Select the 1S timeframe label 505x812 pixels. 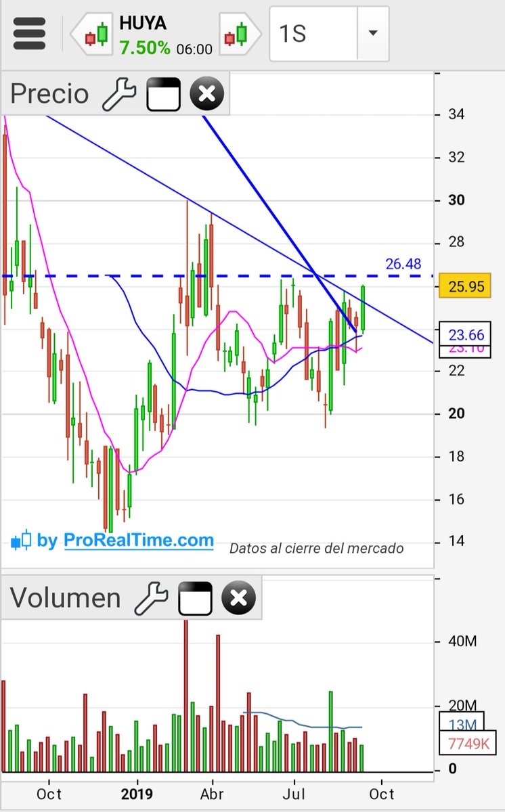pyautogui.click(x=293, y=34)
